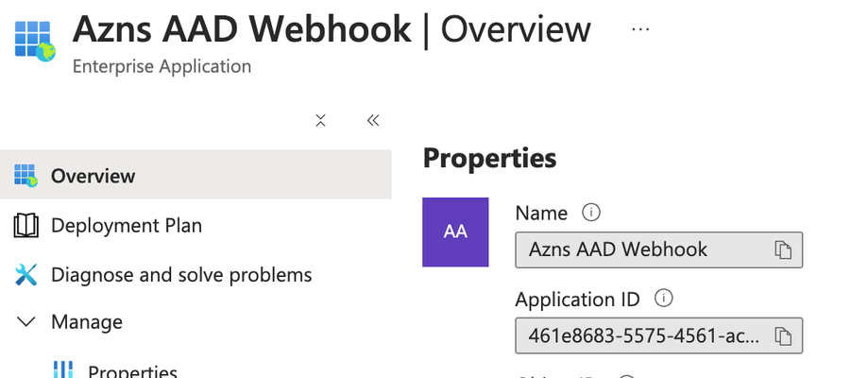
Task: Show the Application ID info tooltip
Action: (x=664, y=299)
